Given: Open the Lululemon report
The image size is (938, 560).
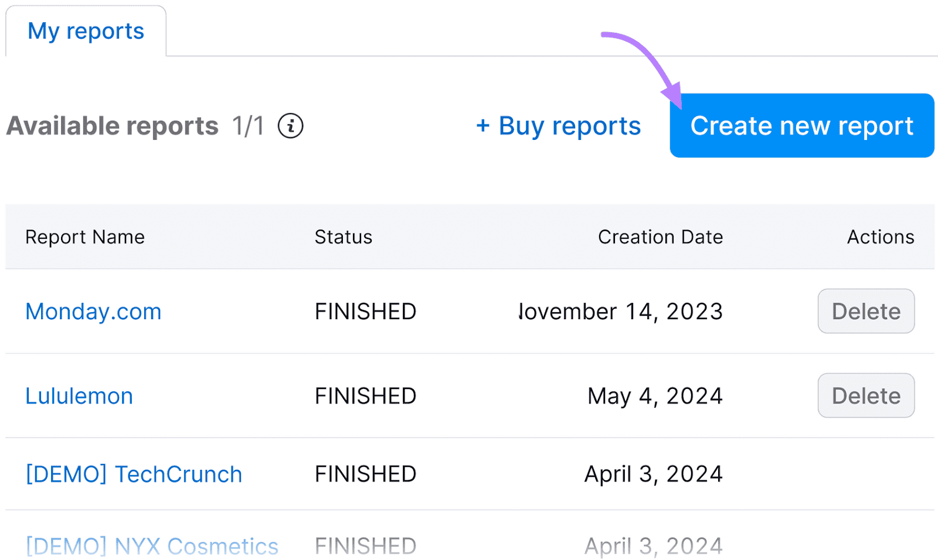Looking at the screenshot, I should (79, 395).
